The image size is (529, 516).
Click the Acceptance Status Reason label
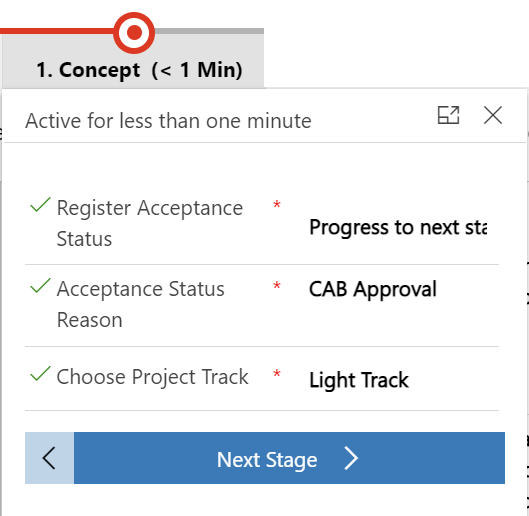140,304
